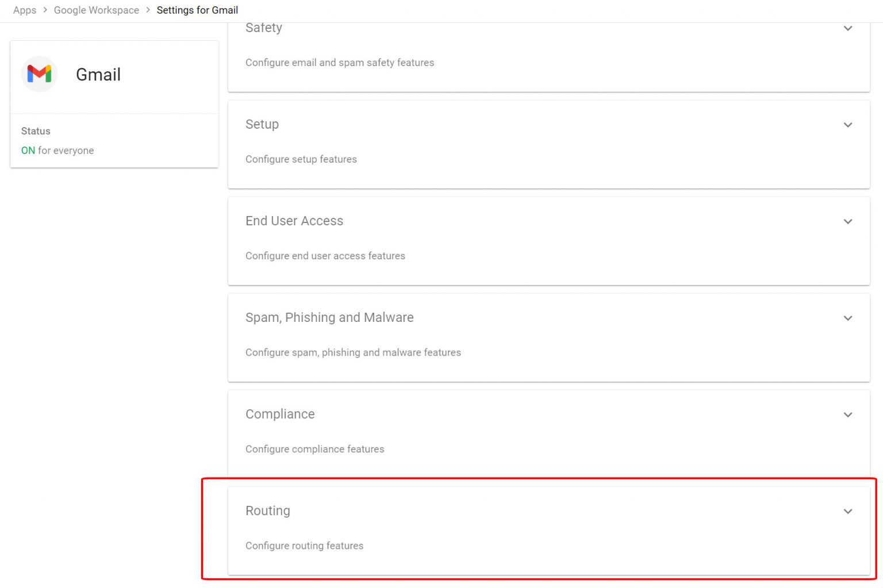This screenshot has height=588, width=883.
Task: Click the Safety section heading
Action: 264,28
